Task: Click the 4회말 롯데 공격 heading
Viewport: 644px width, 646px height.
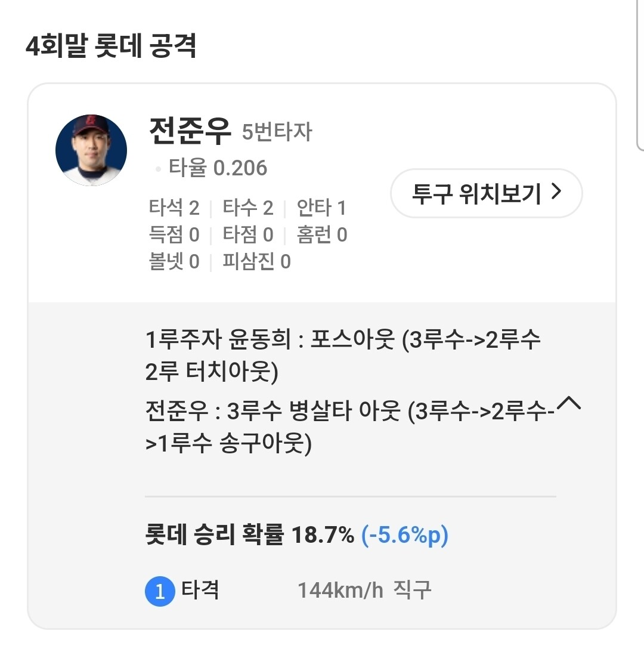Action: [x=112, y=47]
